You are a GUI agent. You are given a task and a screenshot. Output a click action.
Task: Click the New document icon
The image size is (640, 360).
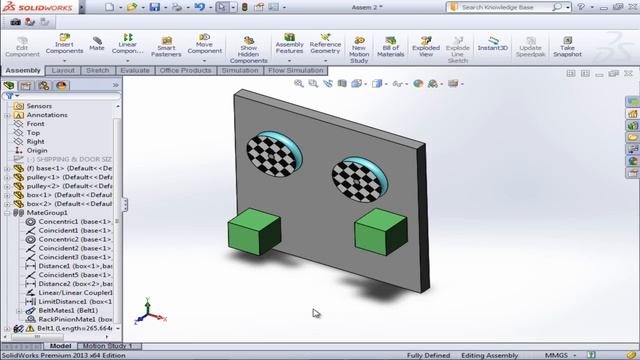109,7
